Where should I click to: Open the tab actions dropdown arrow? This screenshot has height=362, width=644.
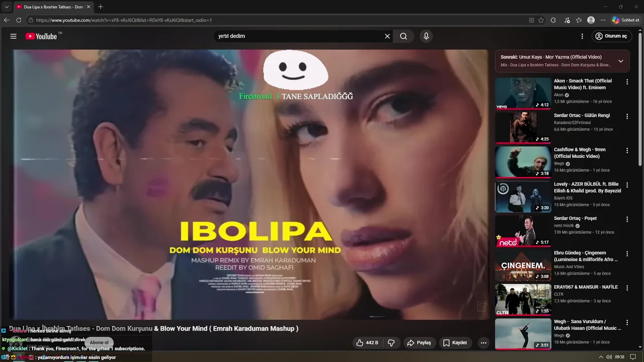point(7,7)
